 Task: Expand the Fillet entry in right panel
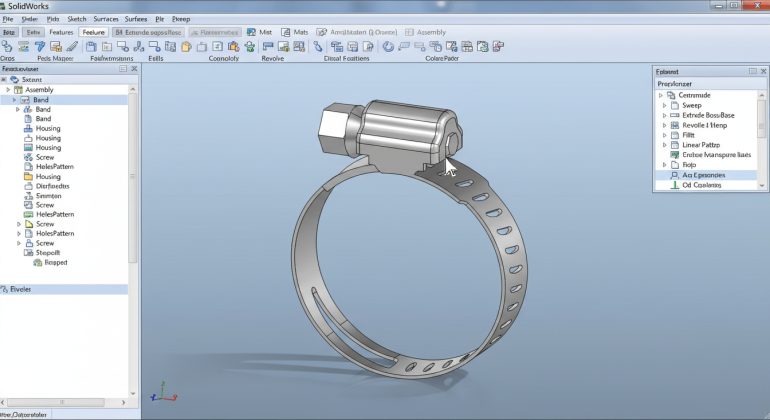pos(664,135)
